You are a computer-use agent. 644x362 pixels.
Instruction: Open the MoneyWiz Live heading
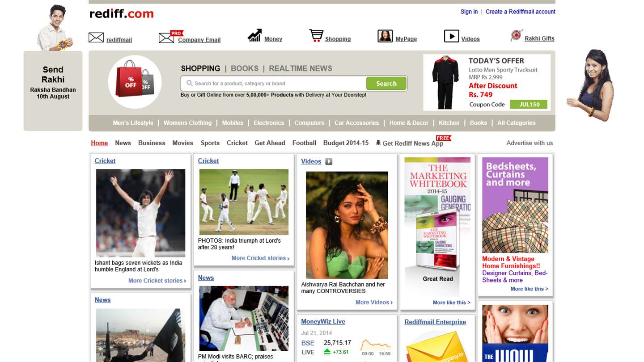(323, 321)
